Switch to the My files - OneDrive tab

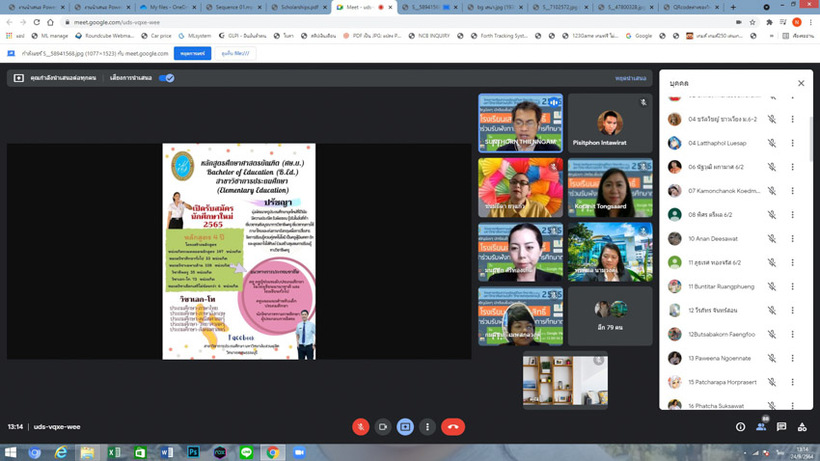point(166,7)
